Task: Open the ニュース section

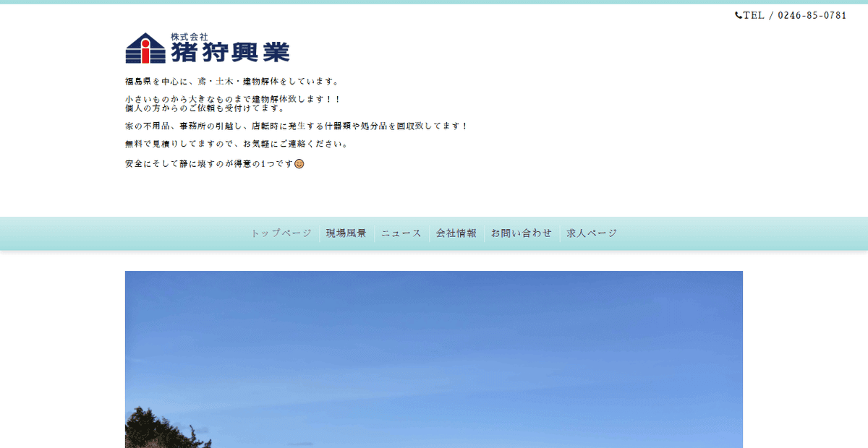Action: [x=401, y=233]
